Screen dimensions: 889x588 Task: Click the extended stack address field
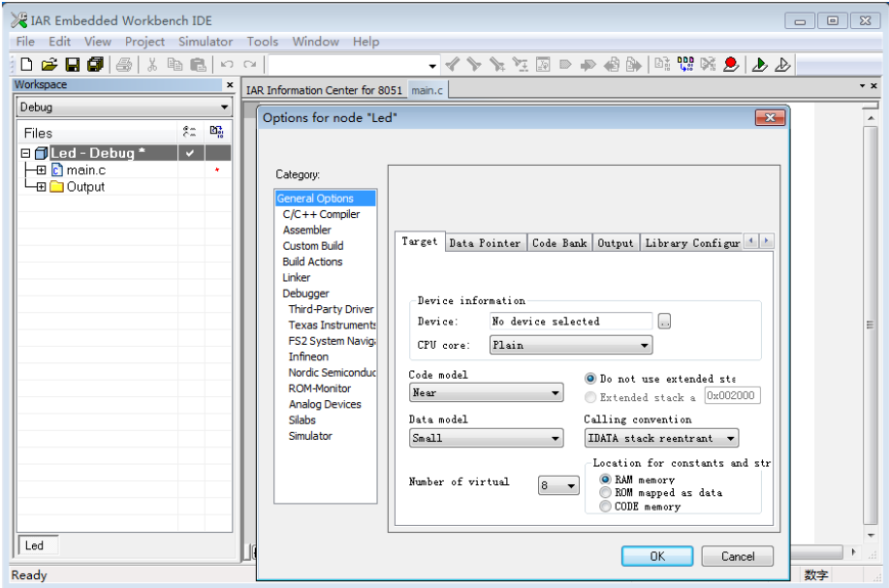[732, 395]
